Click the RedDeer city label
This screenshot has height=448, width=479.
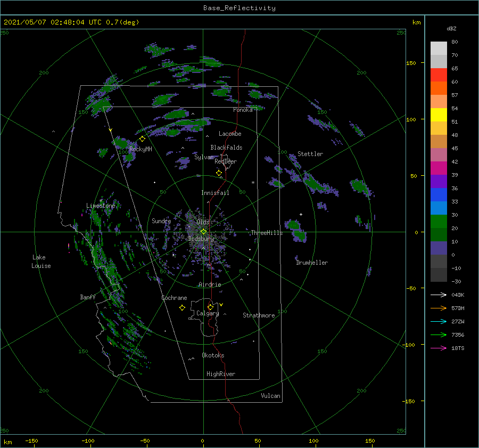point(226,161)
